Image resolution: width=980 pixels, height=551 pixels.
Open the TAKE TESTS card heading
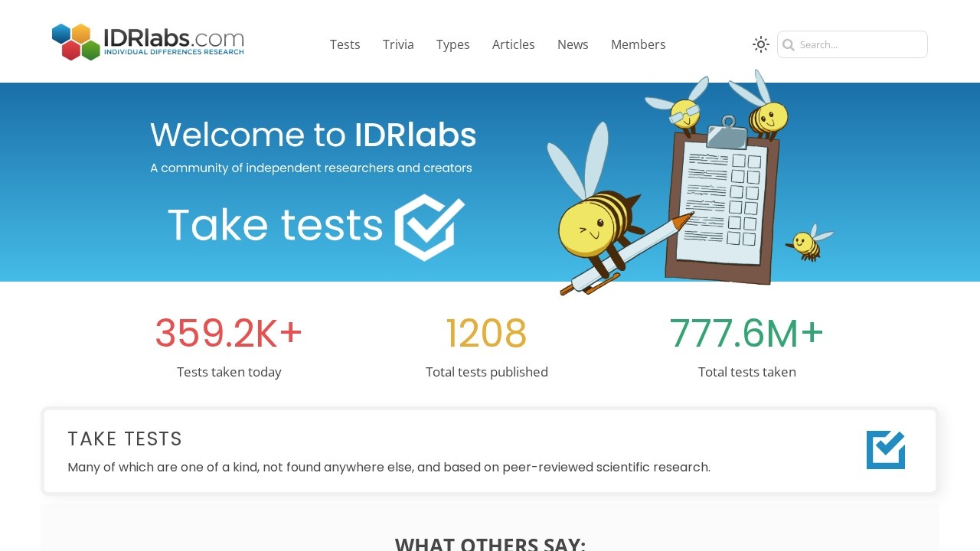[x=125, y=439]
